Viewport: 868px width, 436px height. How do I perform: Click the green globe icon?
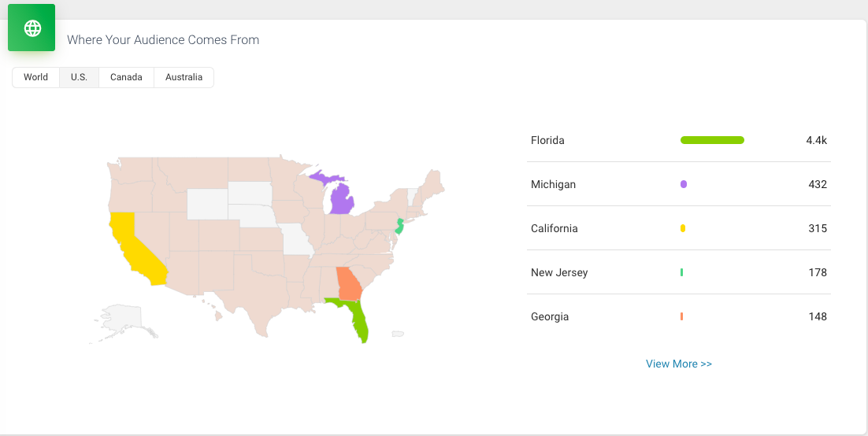coord(32,28)
